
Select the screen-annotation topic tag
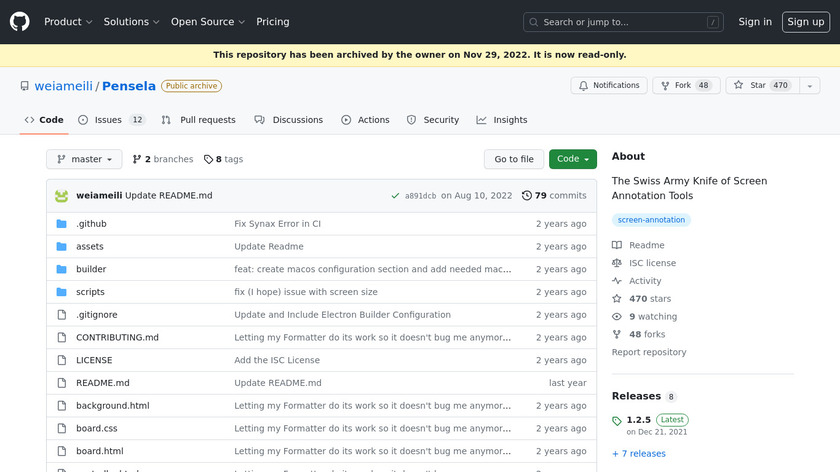[x=651, y=220]
